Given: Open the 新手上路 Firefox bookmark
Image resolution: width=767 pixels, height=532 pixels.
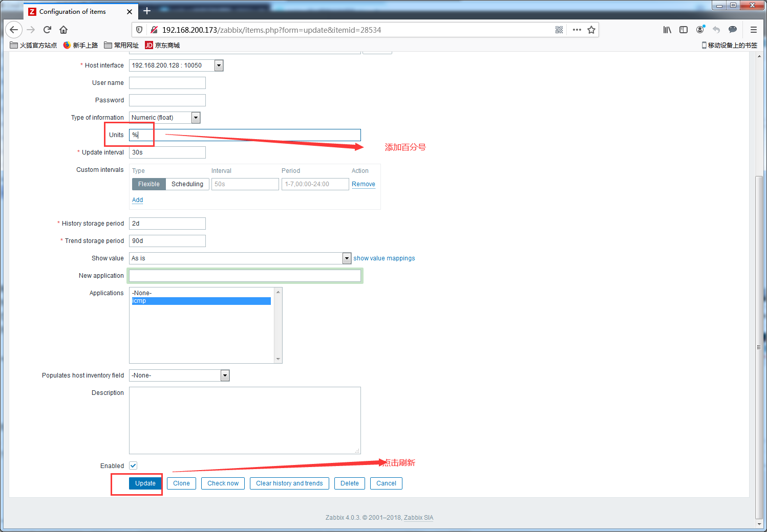Looking at the screenshot, I should (80, 45).
